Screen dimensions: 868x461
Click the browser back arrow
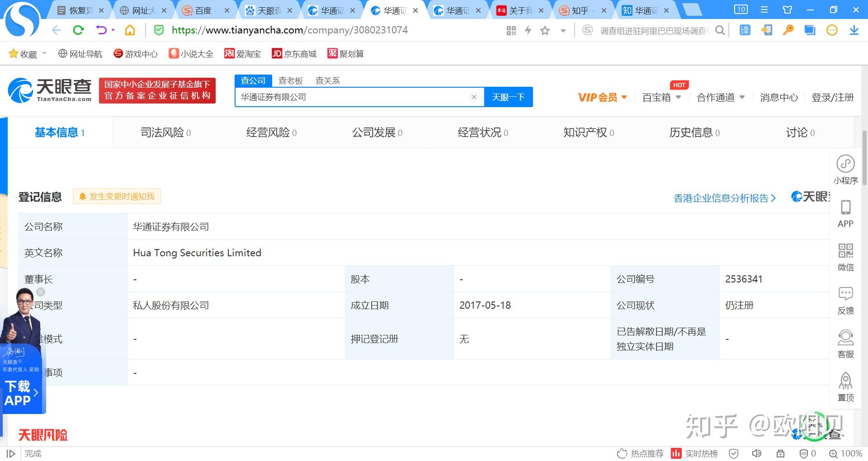tap(56, 30)
